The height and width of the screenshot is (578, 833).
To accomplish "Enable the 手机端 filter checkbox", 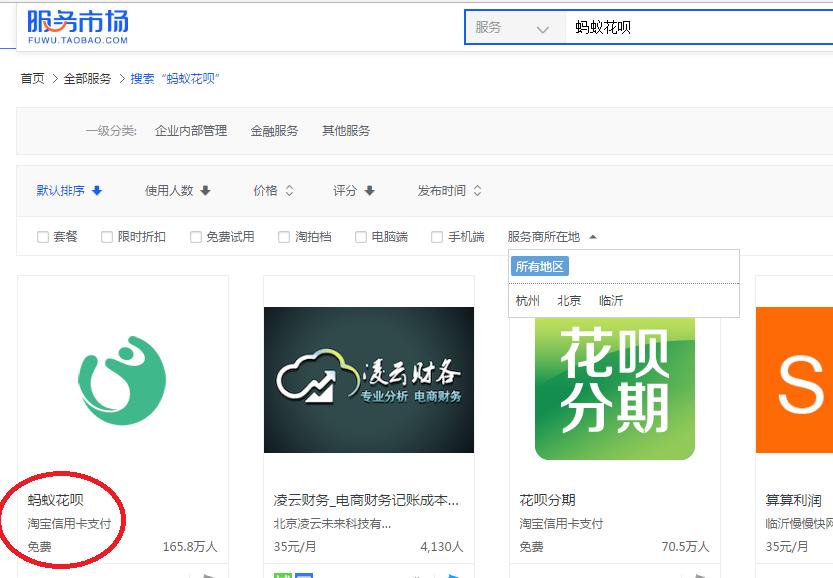I will pos(437,237).
